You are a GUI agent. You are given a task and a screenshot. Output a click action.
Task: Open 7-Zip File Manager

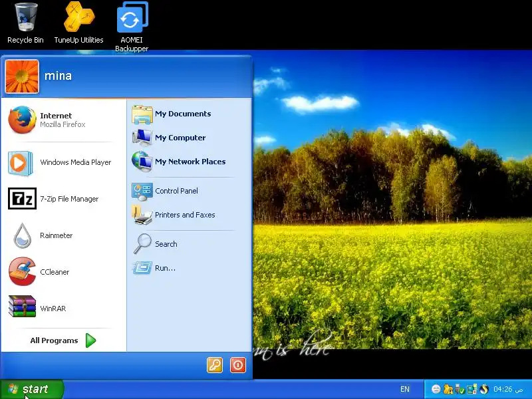[63, 199]
